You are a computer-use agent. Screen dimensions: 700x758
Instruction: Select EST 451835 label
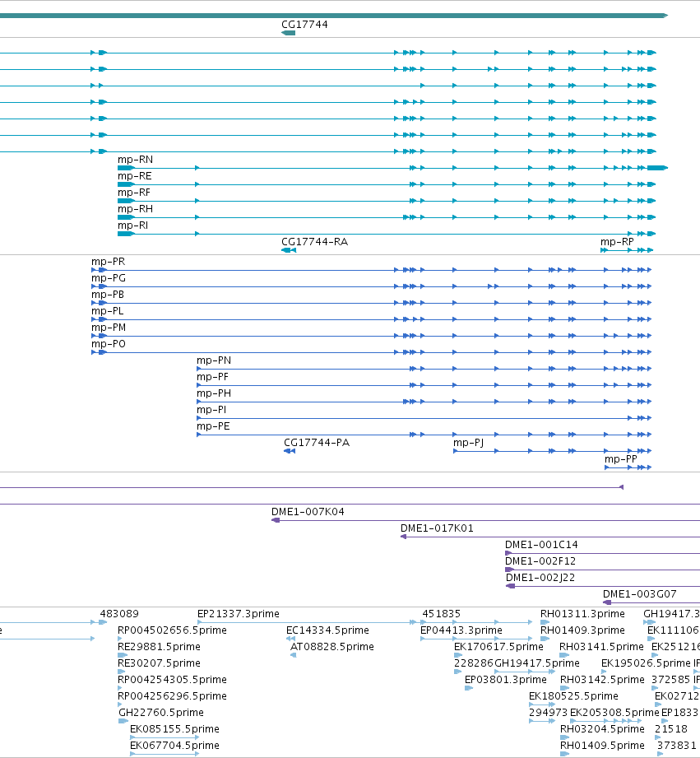click(441, 613)
